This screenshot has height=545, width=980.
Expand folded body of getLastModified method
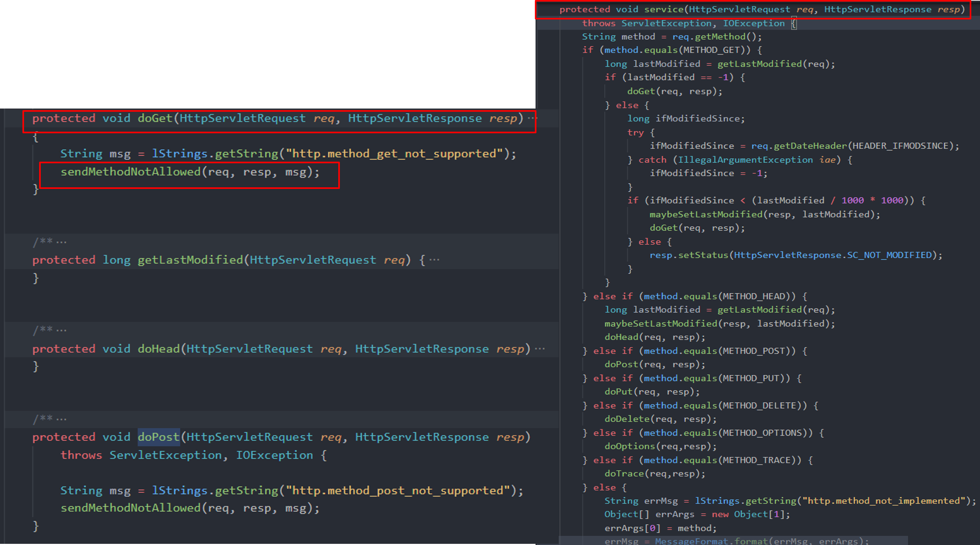434,260
